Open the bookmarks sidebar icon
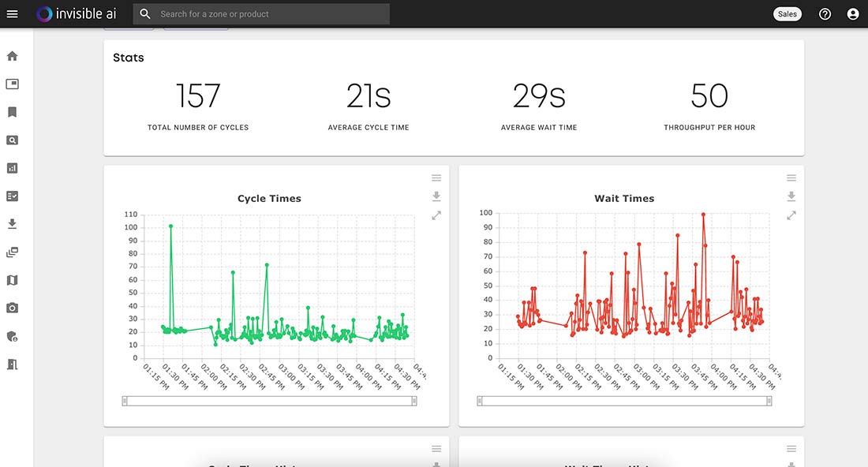This screenshot has height=467, width=868. [12, 112]
